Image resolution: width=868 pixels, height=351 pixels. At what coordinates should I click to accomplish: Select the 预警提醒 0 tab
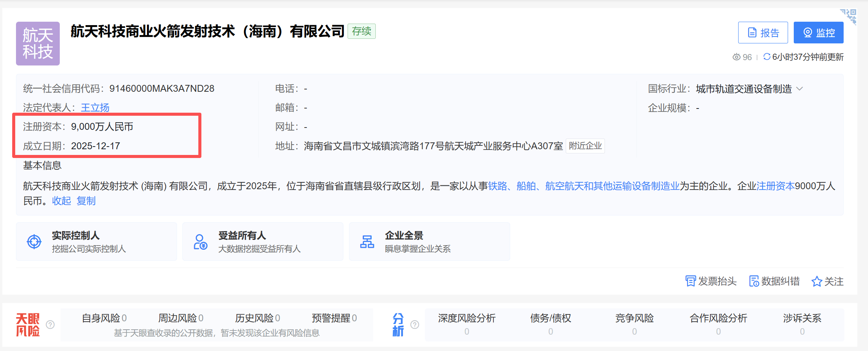point(334,318)
